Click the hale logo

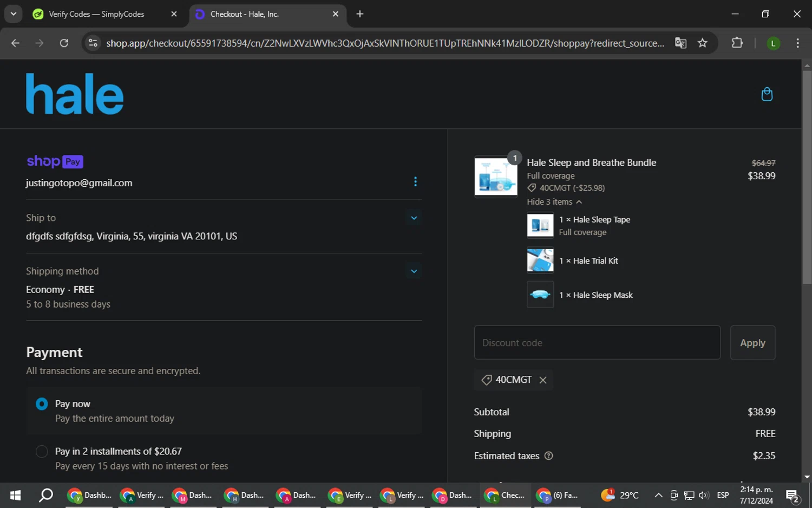click(x=75, y=94)
